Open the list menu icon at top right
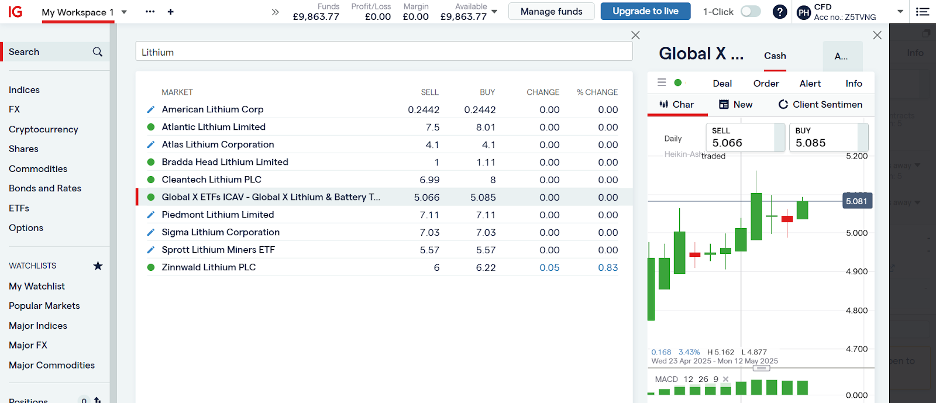 pyautogui.click(x=920, y=11)
